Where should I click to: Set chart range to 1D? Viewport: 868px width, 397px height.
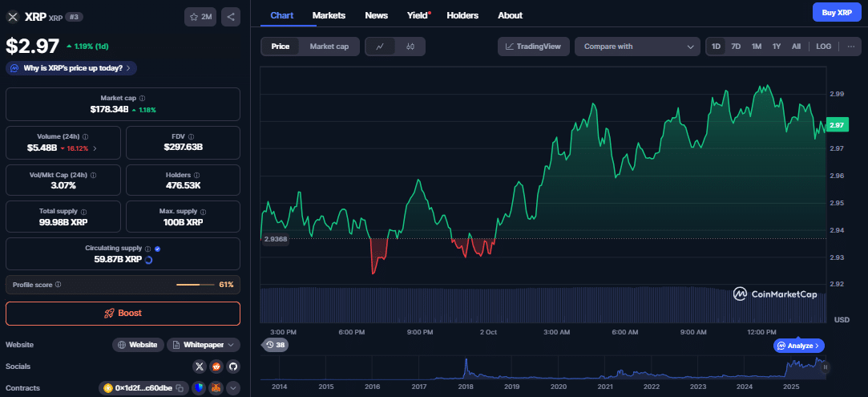click(x=716, y=47)
